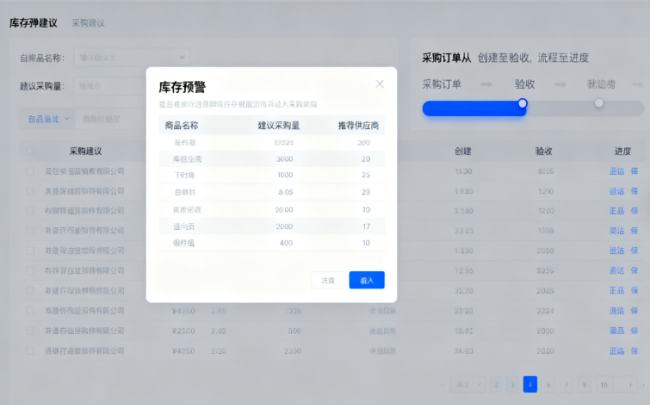The width and height of the screenshot is (650, 405).
Task: Toggle the select-all checkbox in the table header
Action: click(x=30, y=152)
